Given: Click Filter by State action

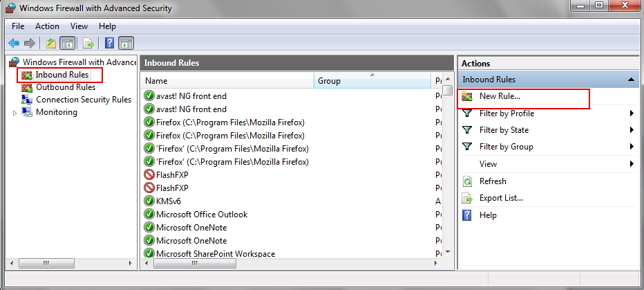Looking at the screenshot, I should click(504, 130).
